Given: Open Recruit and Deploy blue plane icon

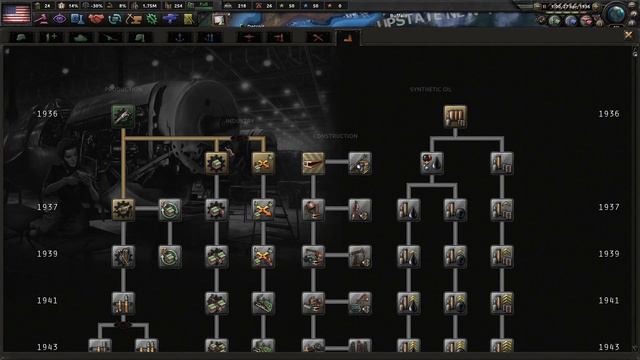Looking at the screenshot, I should tap(170, 19).
